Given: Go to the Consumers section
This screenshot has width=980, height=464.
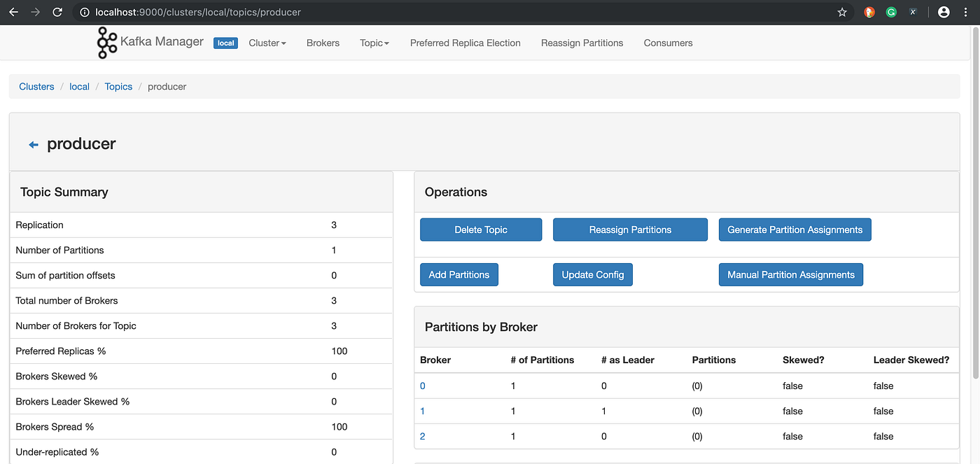Looking at the screenshot, I should pos(668,43).
